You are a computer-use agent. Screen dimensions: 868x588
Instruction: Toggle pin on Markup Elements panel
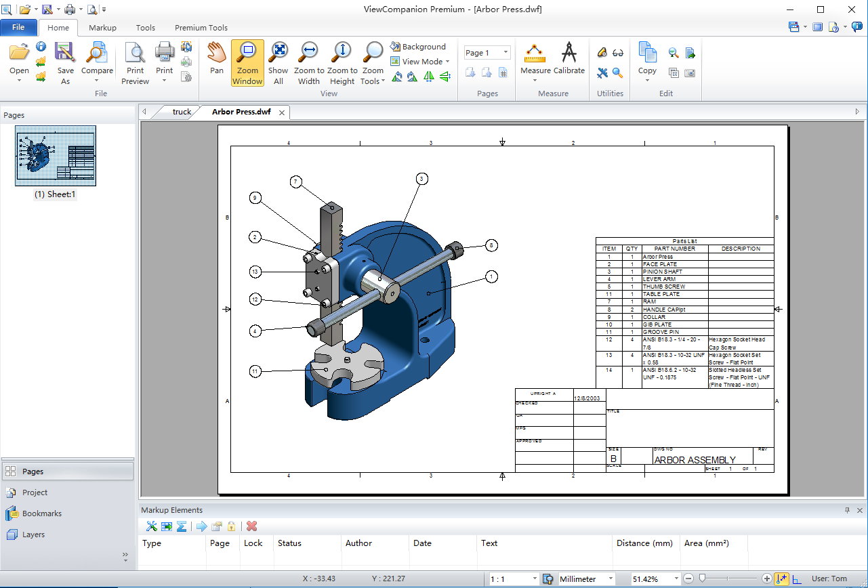coord(847,510)
